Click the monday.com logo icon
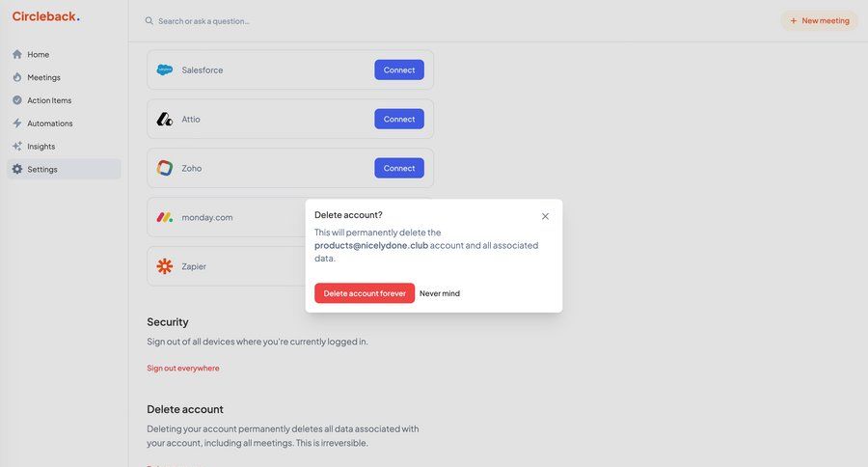Image resolution: width=868 pixels, height=467 pixels. pyautogui.click(x=165, y=217)
